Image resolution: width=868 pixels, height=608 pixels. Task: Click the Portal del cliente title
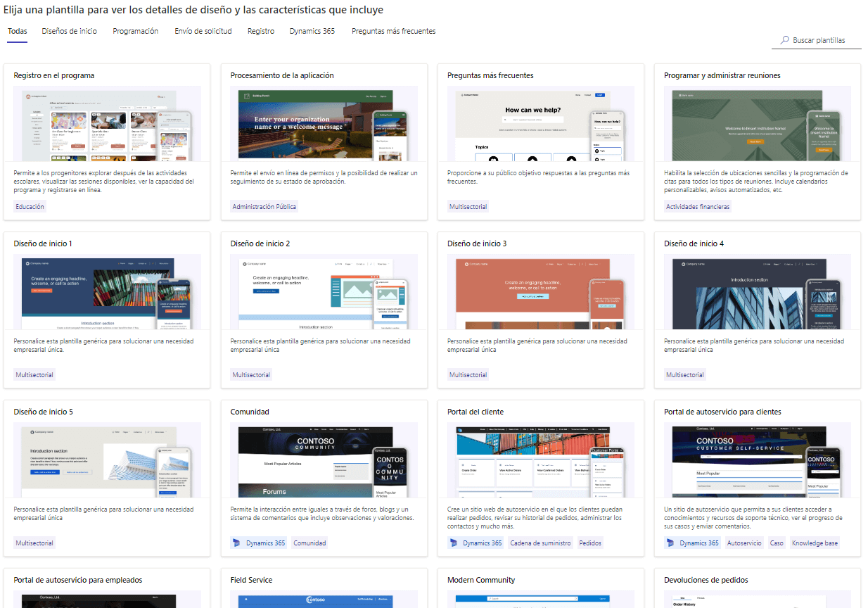tap(476, 412)
